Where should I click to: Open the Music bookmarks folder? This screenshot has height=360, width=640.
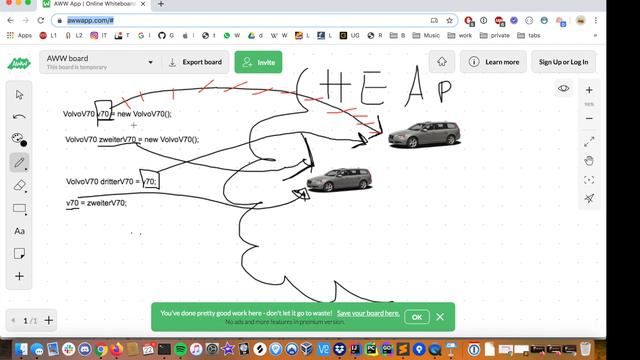pos(426,36)
